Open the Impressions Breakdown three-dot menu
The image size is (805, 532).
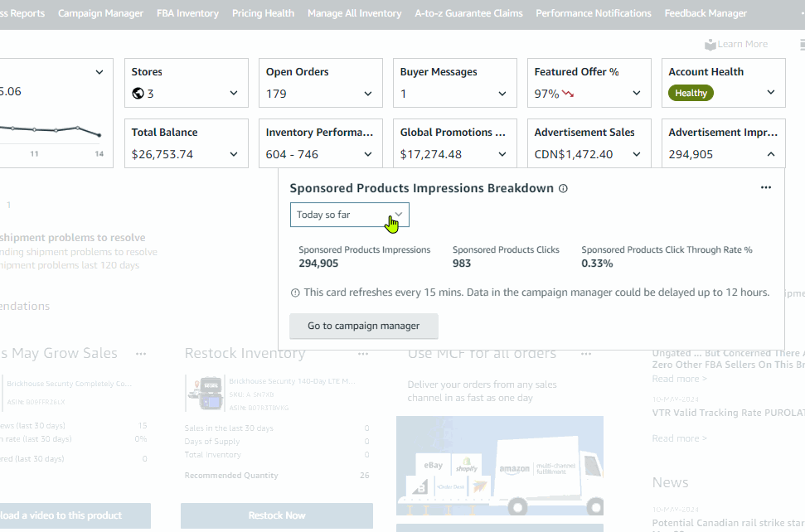pyautogui.click(x=766, y=187)
